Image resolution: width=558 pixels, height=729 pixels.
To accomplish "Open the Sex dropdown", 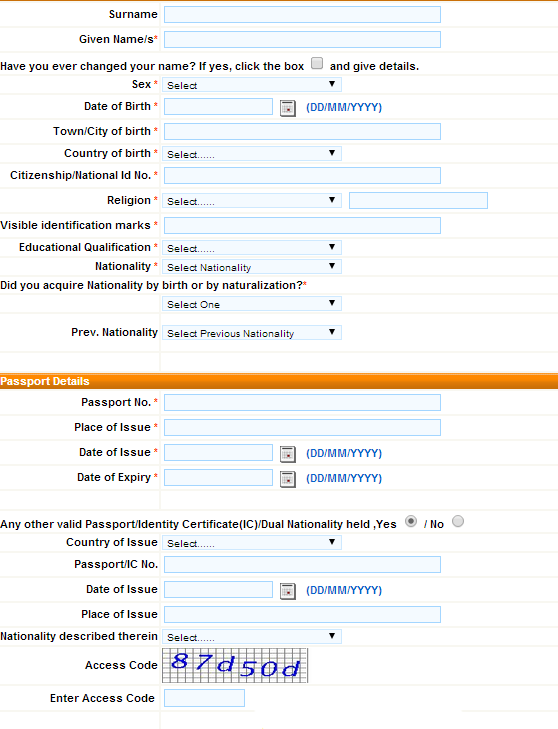I will (252, 85).
